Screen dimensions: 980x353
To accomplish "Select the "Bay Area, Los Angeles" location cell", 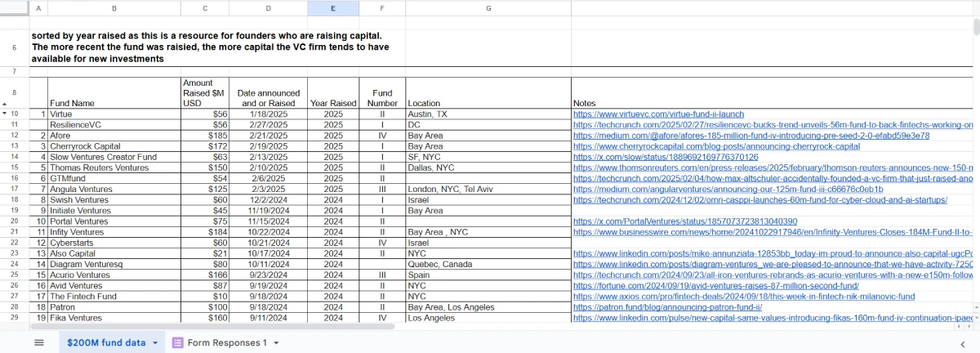I will 488,306.
